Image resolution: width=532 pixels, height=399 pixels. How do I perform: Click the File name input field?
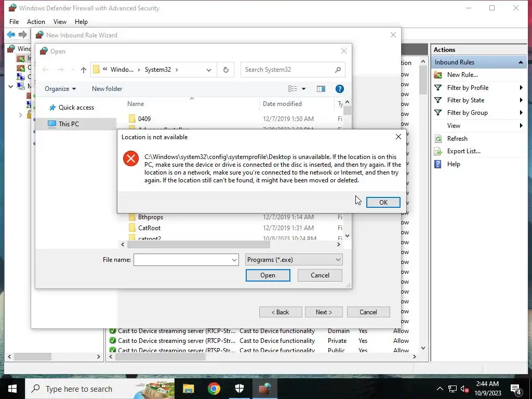click(x=182, y=260)
